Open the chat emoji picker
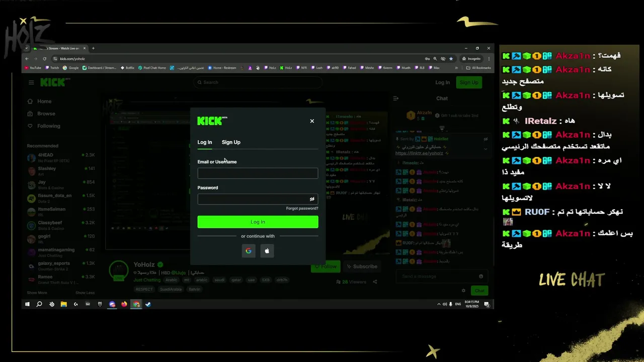 point(481,277)
